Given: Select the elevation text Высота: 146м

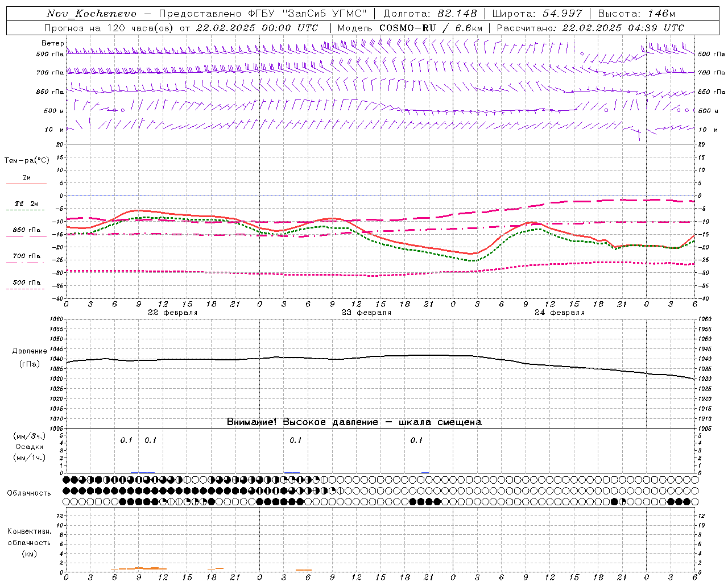Looking at the screenshot, I should pyautogui.click(x=637, y=14).
